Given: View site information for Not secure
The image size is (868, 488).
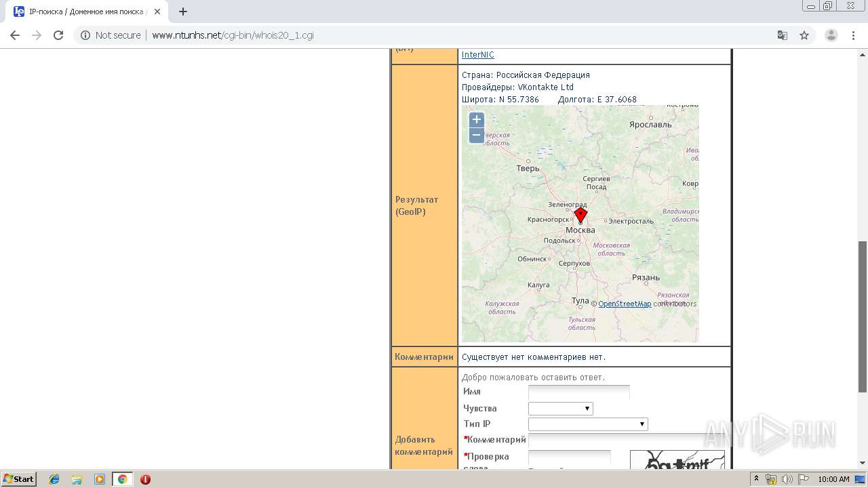Looking at the screenshot, I should 111,35.
